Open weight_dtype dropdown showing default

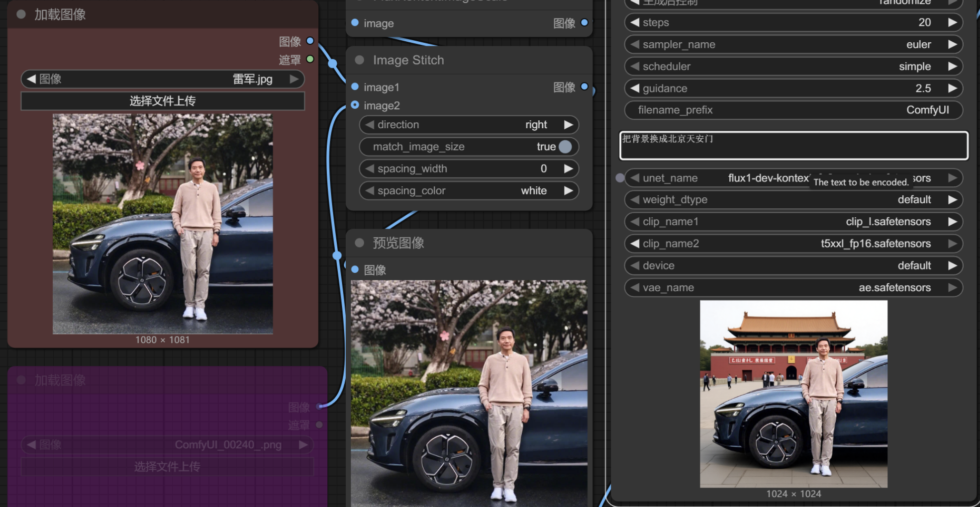[793, 200]
